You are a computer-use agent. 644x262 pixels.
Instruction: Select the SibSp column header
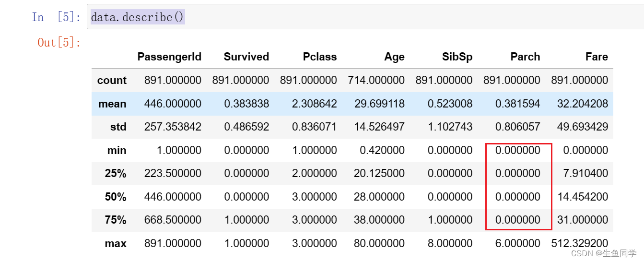coord(457,57)
